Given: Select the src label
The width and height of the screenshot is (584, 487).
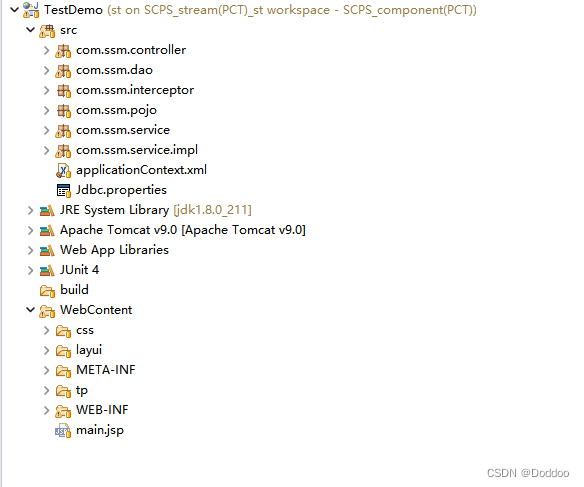Looking at the screenshot, I should [x=69, y=30].
